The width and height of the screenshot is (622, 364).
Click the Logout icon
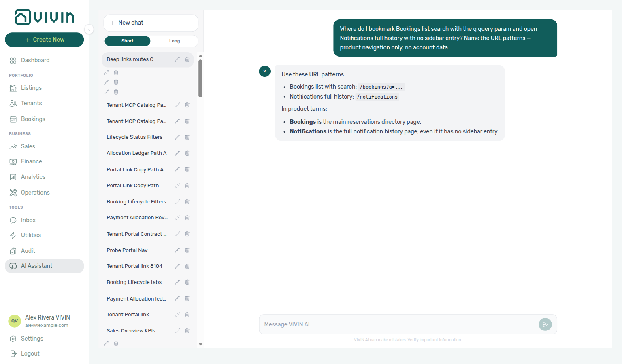[x=13, y=354]
